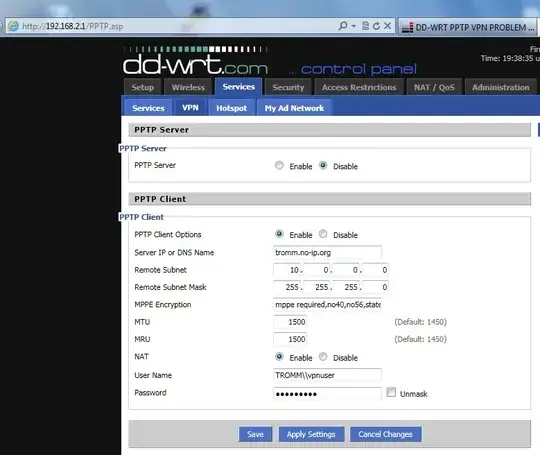Open the Access Restrictions tab
This screenshot has width=540, height=455.
359,87
